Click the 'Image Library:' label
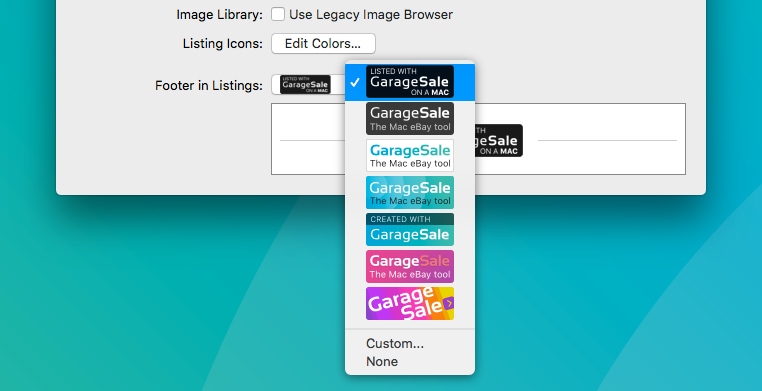The image size is (762, 391). pyautogui.click(x=219, y=15)
